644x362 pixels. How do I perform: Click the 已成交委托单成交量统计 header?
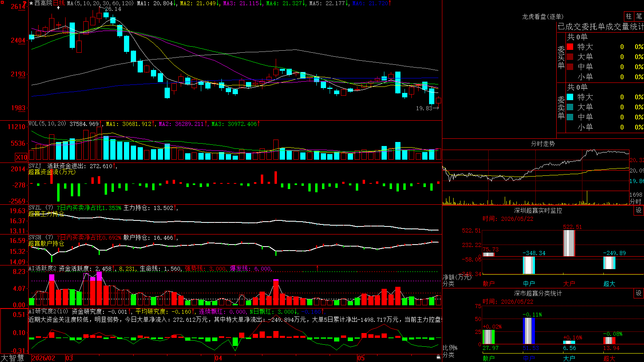[x=601, y=27]
